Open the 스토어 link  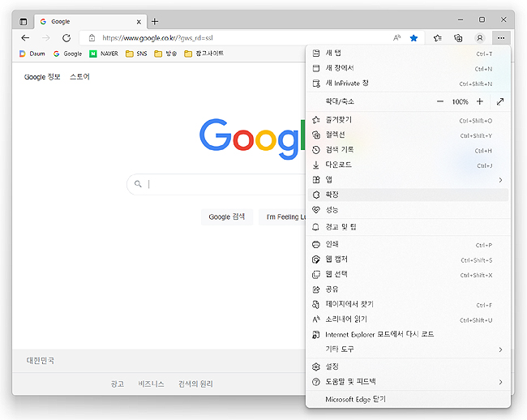pos(79,77)
